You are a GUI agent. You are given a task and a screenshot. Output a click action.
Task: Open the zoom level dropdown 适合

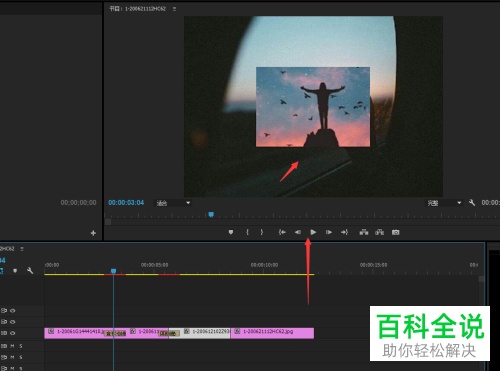click(x=173, y=203)
